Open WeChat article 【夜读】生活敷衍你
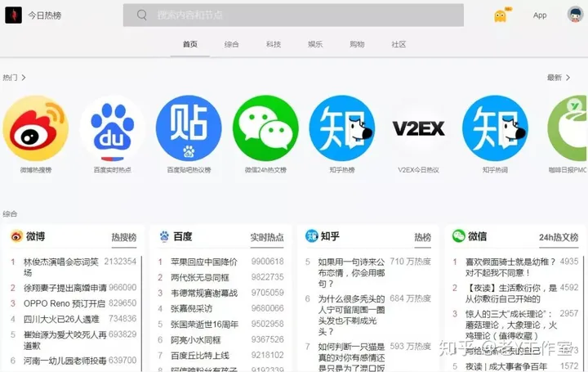588x372 pixels. click(511, 294)
